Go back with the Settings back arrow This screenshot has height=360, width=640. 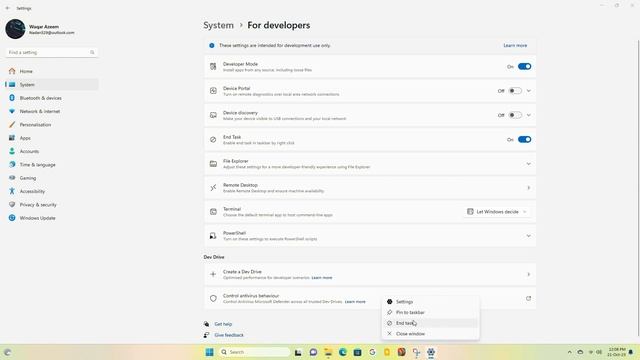(8, 8)
